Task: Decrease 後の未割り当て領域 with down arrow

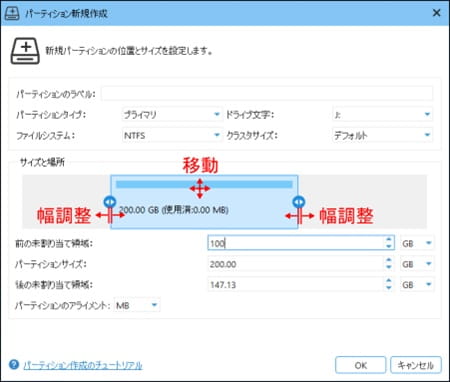Action: click(389, 288)
